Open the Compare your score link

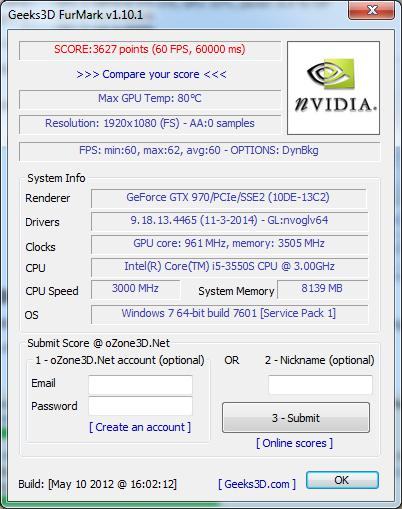coord(151,74)
